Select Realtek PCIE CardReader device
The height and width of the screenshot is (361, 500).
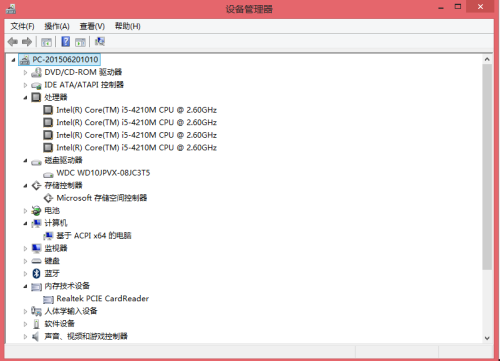point(103,299)
